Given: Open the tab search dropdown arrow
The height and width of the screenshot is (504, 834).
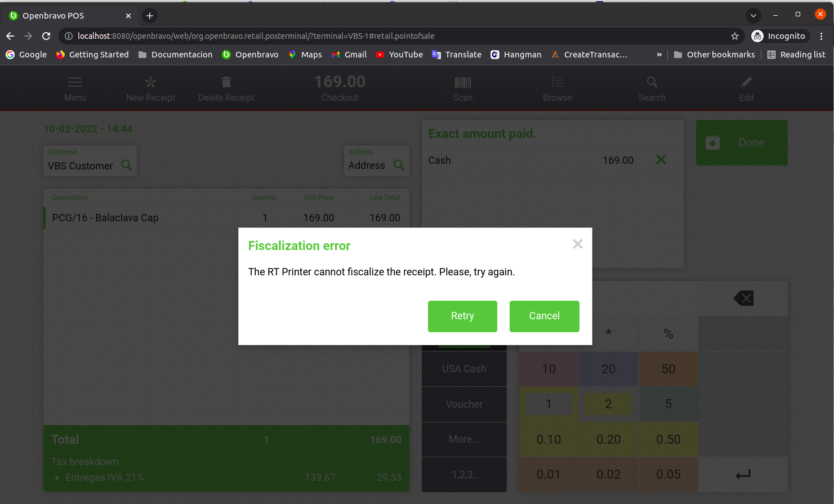Looking at the screenshot, I should point(753,16).
